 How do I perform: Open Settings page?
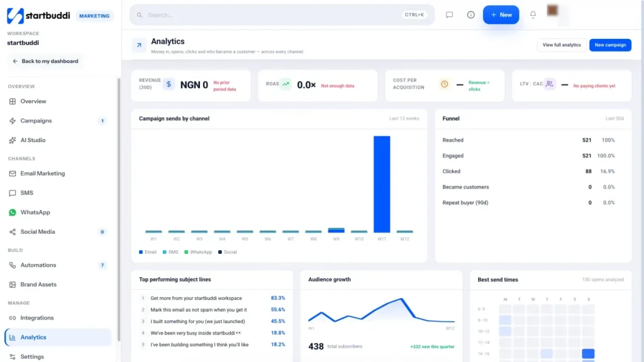pyautogui.click(x=58, y=356)
